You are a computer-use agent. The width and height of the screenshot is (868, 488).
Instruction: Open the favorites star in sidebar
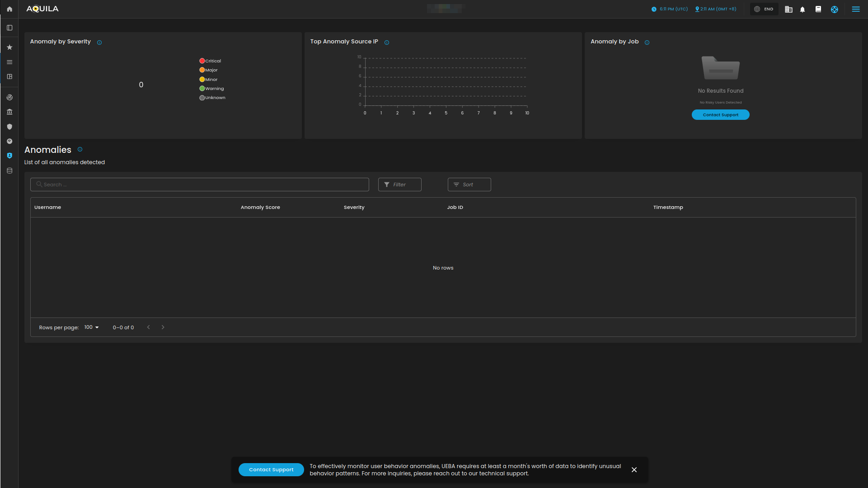tap(9, 47)
